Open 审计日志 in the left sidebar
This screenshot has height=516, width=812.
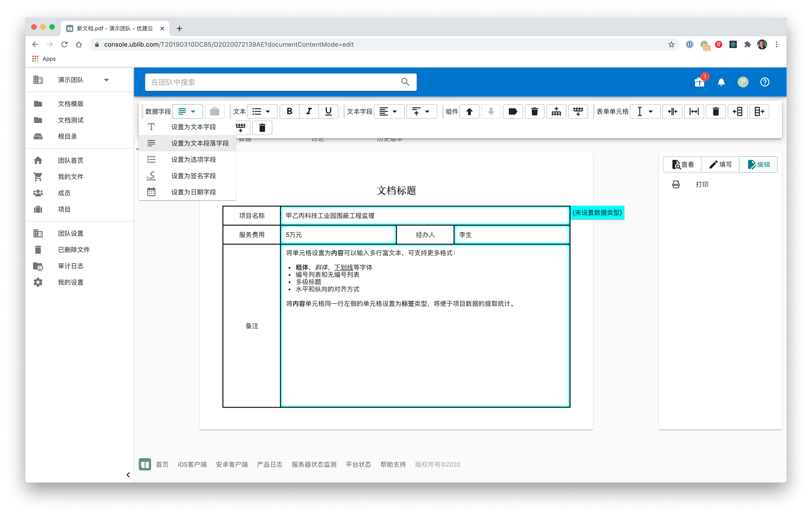71,266
